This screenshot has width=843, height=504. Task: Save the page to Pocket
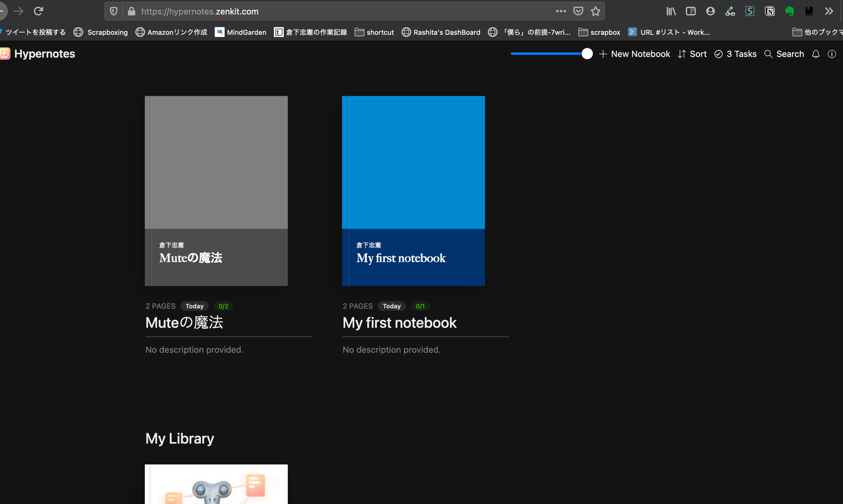click(578, 11)
